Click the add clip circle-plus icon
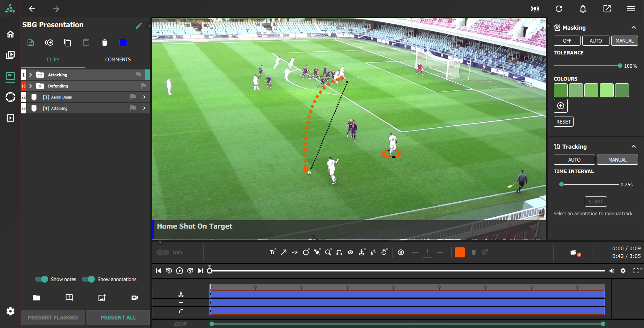The height and width of the screenshot is (328, 644). pyautogui.click(x=49, y=43)
